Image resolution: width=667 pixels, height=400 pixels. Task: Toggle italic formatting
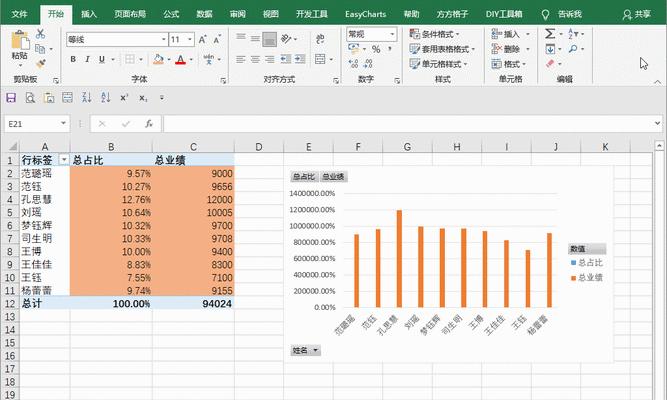pyautogui.click(x=87, y=59)
